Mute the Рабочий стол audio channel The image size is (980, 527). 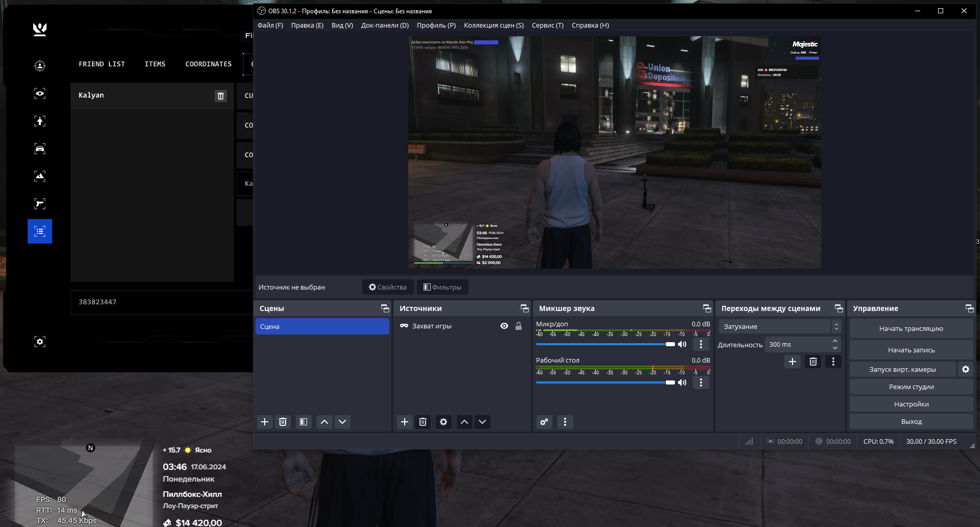pos(682,382)
